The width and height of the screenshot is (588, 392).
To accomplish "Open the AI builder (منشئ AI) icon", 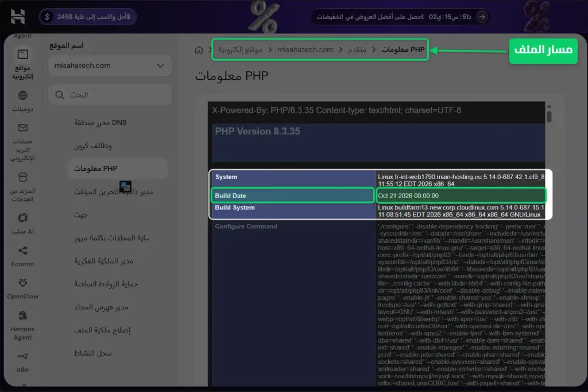I will coord(22,218).
